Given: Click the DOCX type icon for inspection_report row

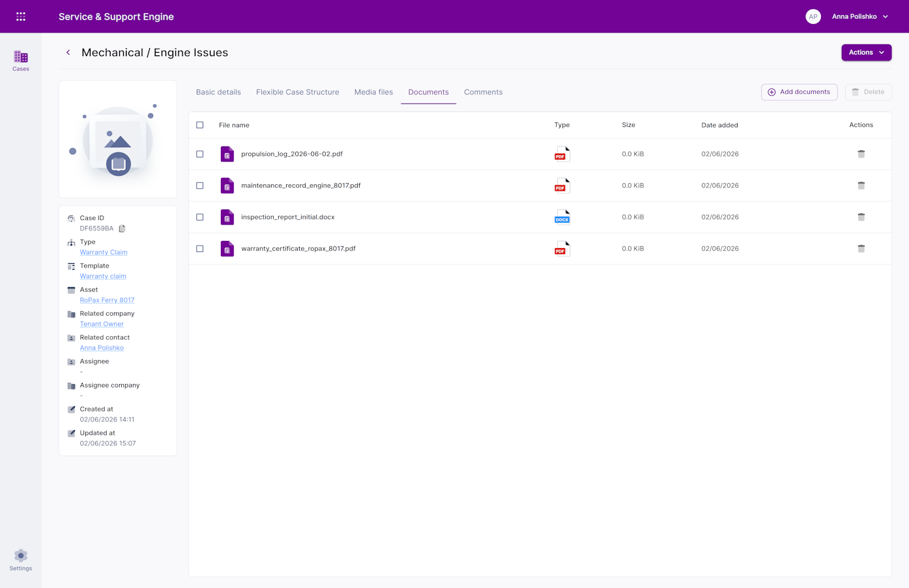Looking at the screenshot, I should tap(562, 217).
